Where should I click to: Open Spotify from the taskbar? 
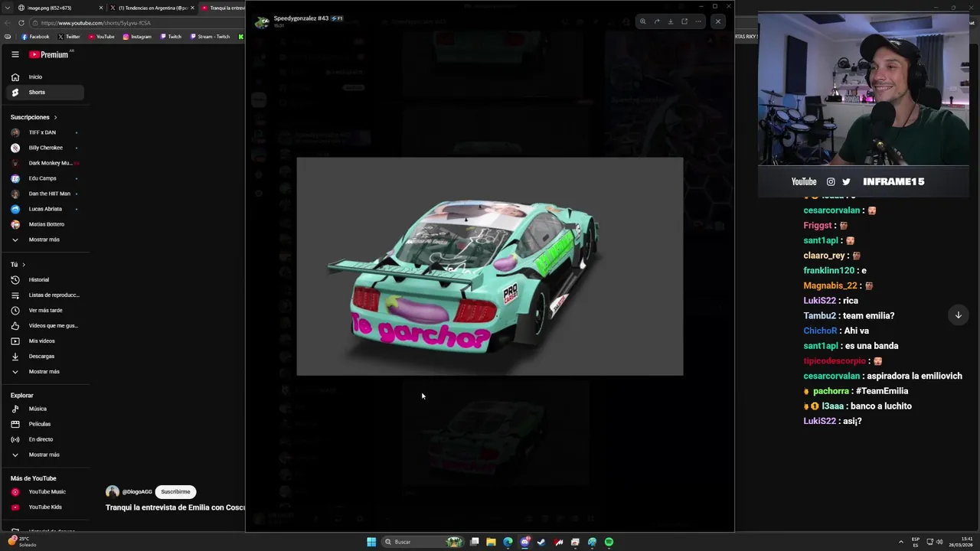[x=609, y=542]
